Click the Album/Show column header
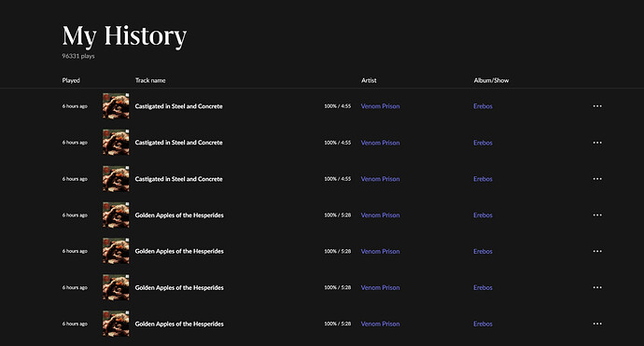The image size is (644, 346). 491,80
